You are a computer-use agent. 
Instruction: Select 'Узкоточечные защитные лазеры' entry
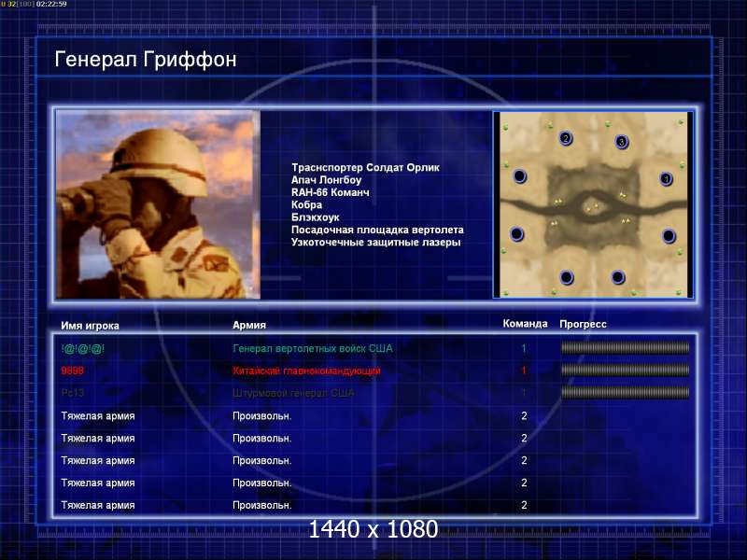tap(376, 242)
